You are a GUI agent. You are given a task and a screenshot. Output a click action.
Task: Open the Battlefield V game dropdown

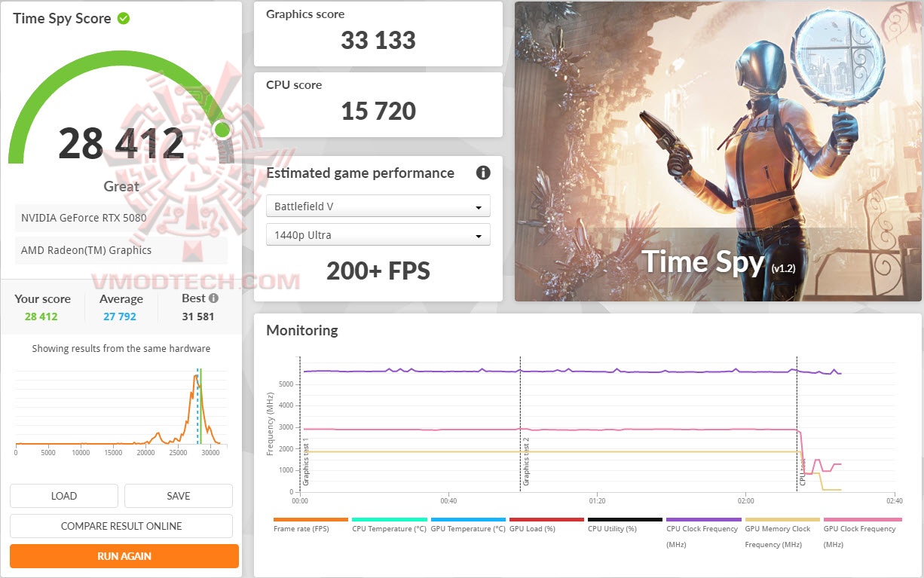click(x=378, y=206)
